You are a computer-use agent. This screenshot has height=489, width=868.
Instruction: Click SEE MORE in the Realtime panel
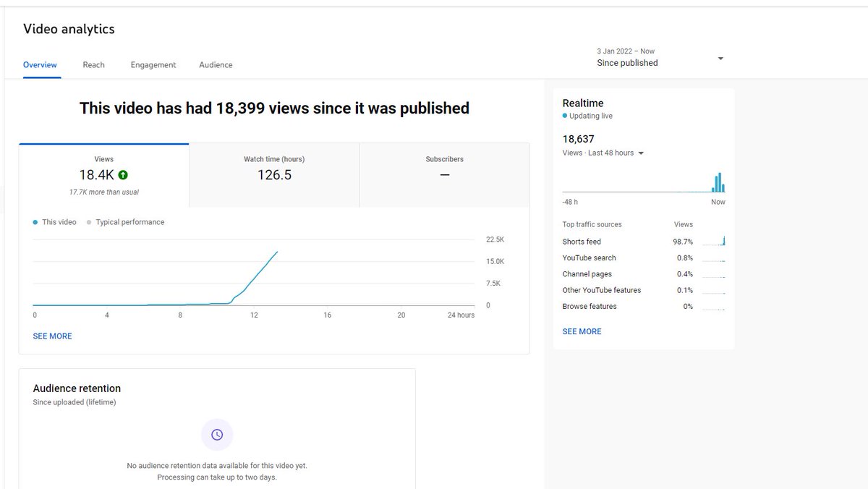click(582, 331)
